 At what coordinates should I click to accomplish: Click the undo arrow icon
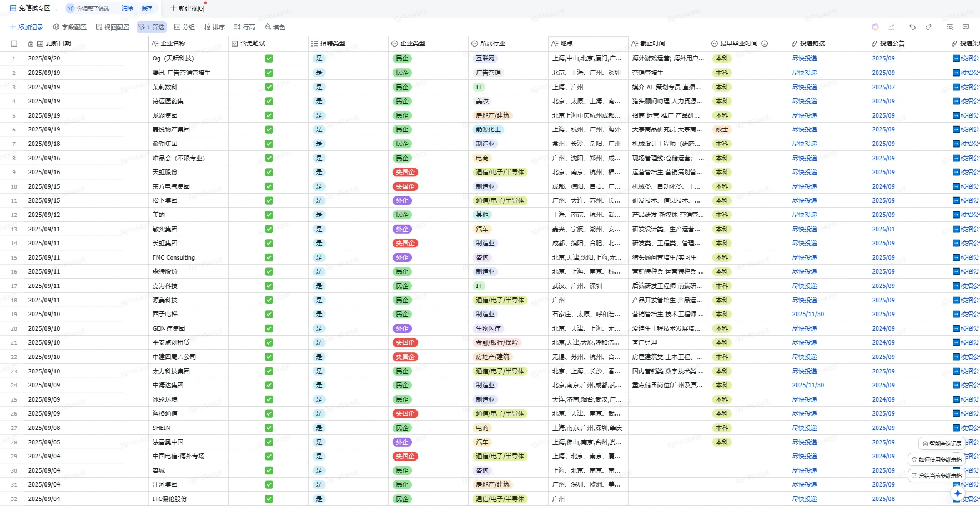[912, 27]
